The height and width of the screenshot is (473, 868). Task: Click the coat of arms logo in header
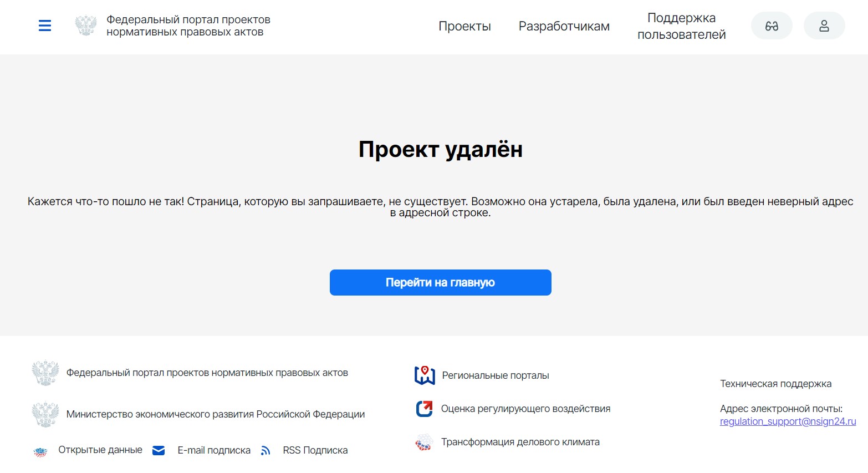(x=86, y=26)
